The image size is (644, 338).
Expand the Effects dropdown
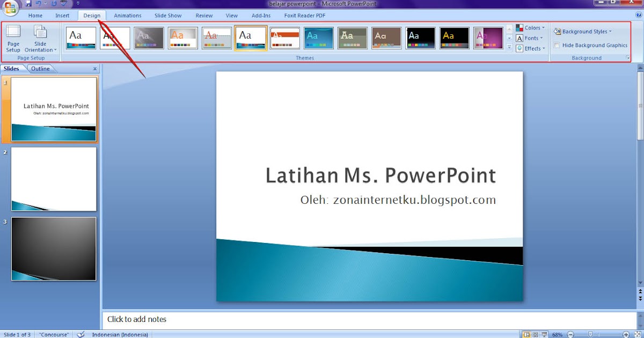pyautogui.click(x=530, y=48)
